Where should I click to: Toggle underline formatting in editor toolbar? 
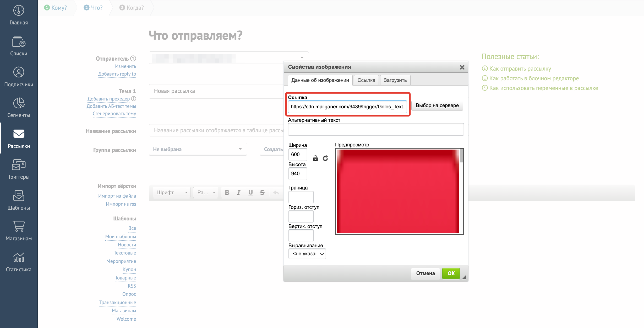pos(250,193)
